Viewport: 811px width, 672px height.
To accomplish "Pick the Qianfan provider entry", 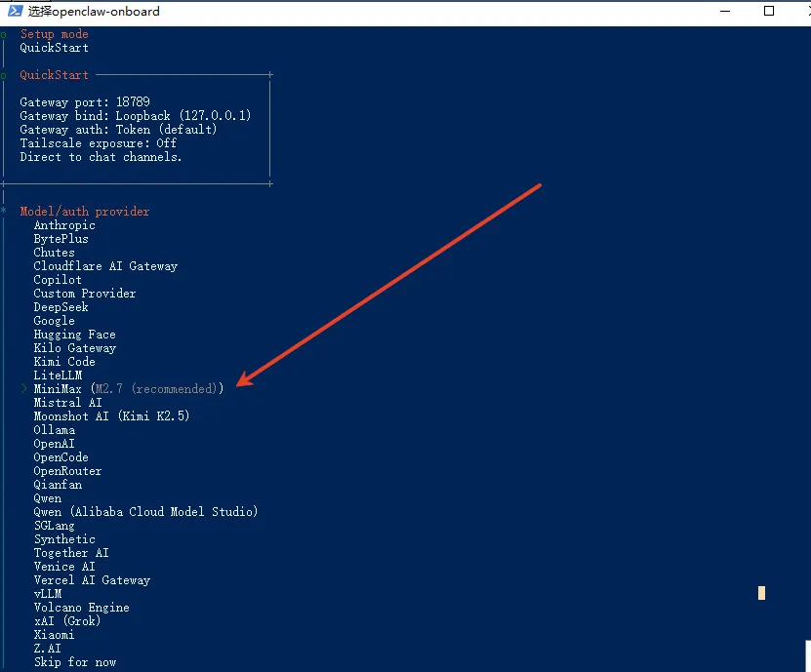I will click(x=58, y=485).
